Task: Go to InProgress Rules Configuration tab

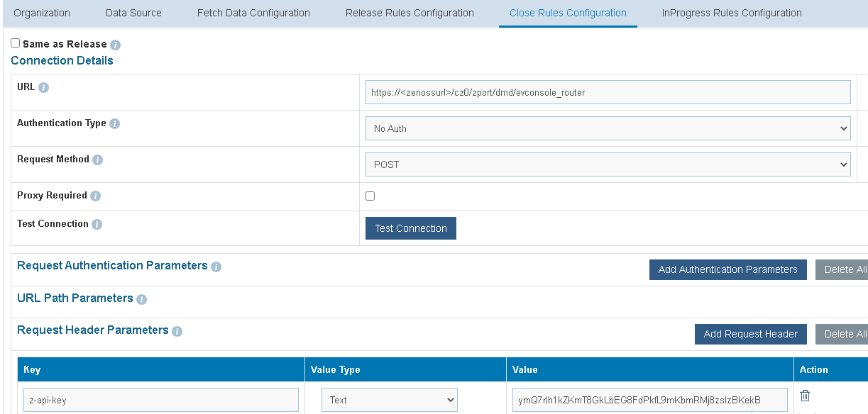Action: pos(732,13)
